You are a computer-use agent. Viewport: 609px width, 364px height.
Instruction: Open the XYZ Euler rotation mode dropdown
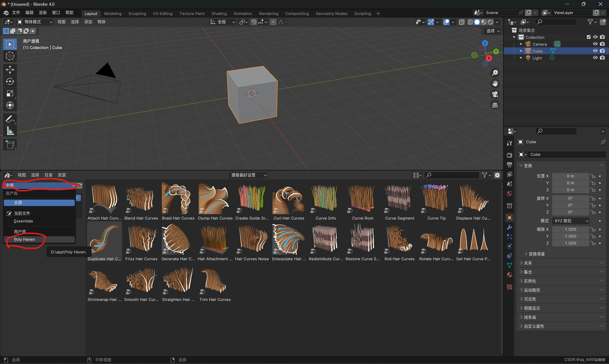click(x=570, y=221)
